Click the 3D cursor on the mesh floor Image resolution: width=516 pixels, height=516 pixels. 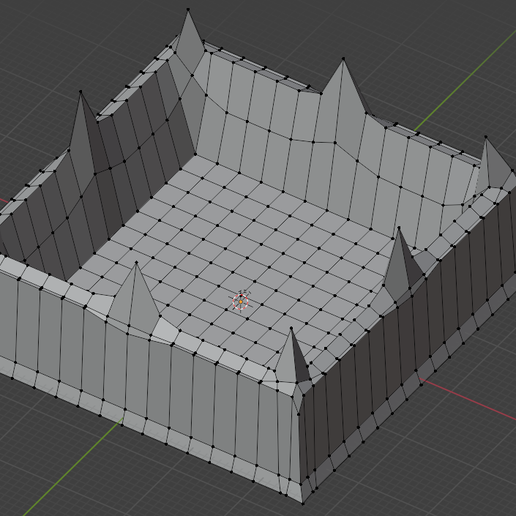click(x=241, y=301)
